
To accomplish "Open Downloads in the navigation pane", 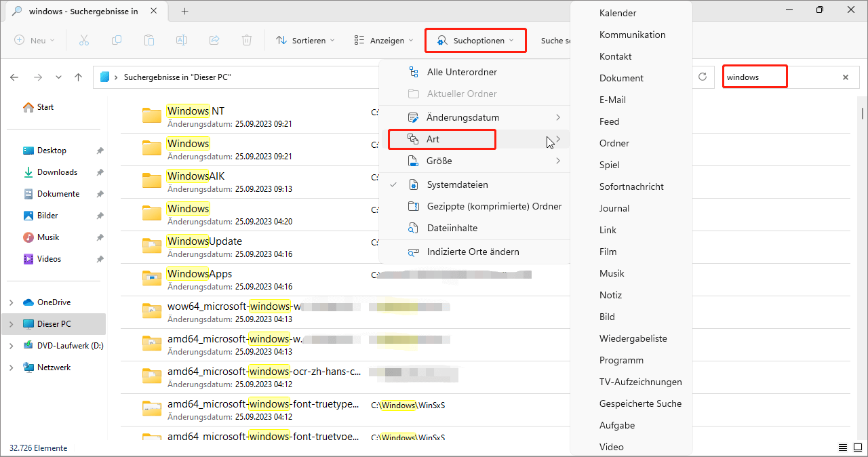I will [x=57, y=172].
